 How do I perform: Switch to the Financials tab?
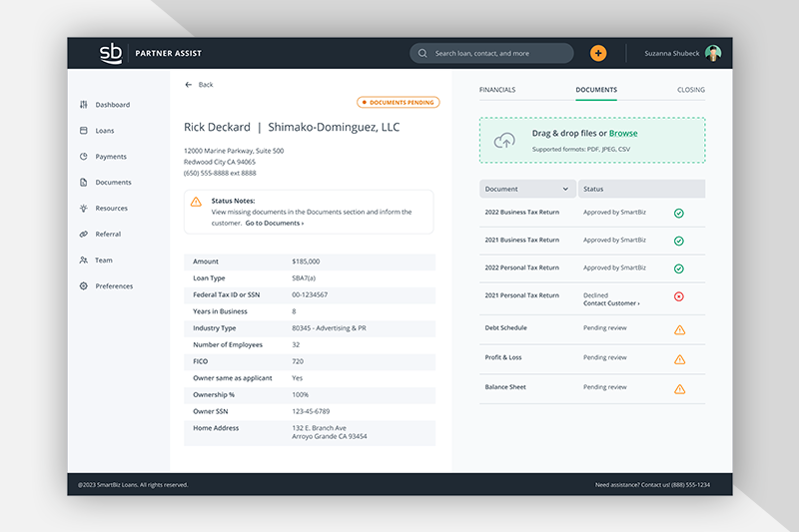(497, 90)
